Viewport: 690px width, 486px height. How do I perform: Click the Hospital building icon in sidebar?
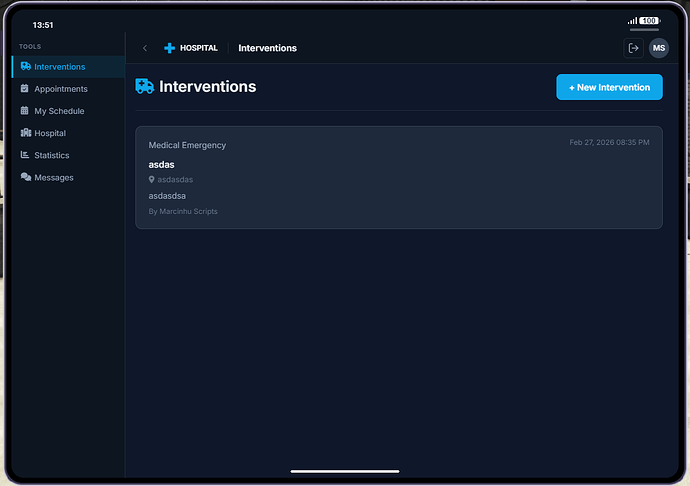click(x=25, y=133)
